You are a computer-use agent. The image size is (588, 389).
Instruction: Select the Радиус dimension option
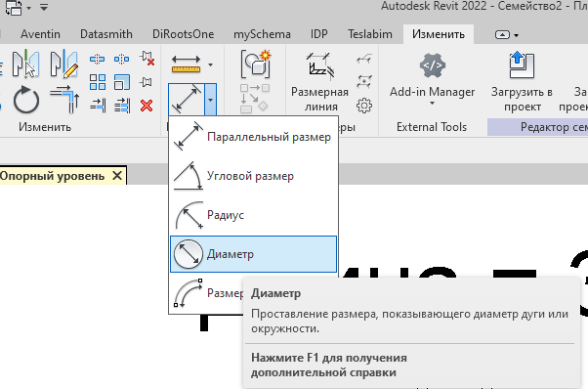coord(253,215)
